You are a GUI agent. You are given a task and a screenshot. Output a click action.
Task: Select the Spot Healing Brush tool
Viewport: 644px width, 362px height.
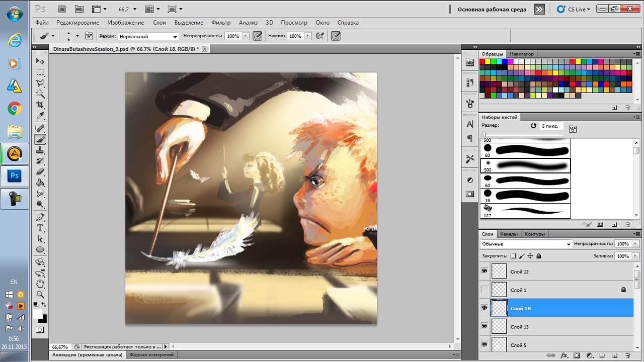(40, 128)
